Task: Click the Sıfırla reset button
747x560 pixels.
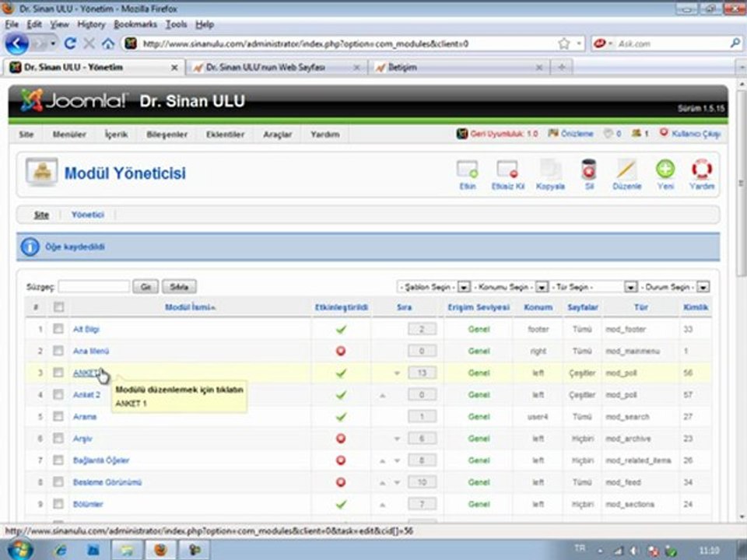Action: 179,287
